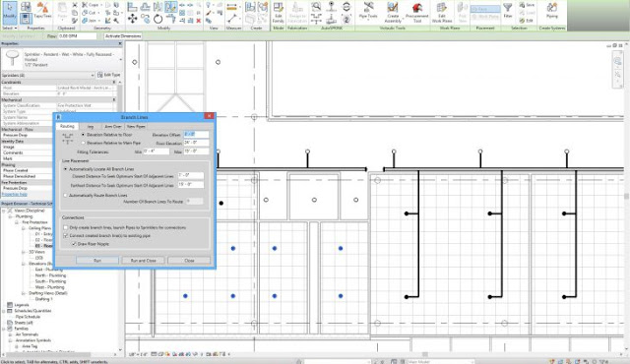630x364 pixels.
Task: Open the Sprinklers type selector dropdown
Action: tap(48, 75)
